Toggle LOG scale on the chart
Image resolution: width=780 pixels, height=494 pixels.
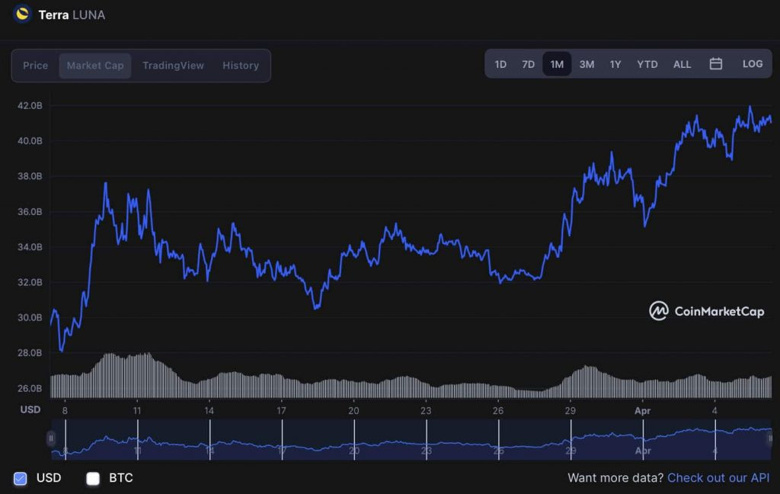(752, 64)
